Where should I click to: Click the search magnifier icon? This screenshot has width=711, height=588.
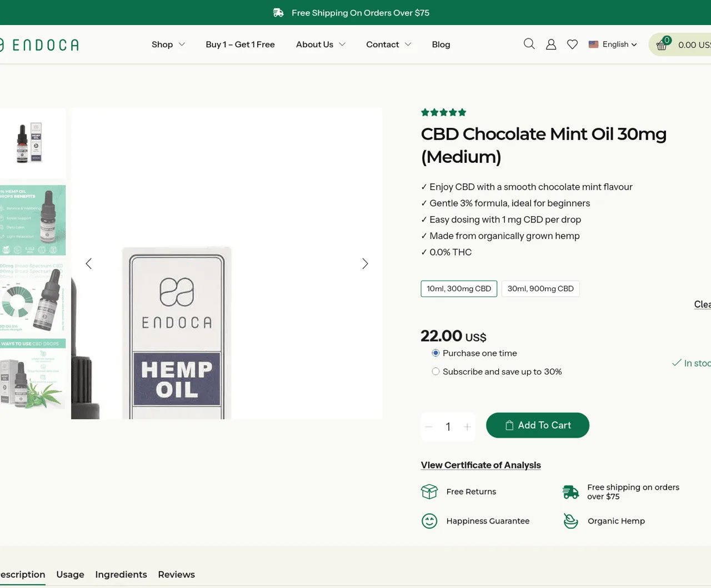point(529,44)
